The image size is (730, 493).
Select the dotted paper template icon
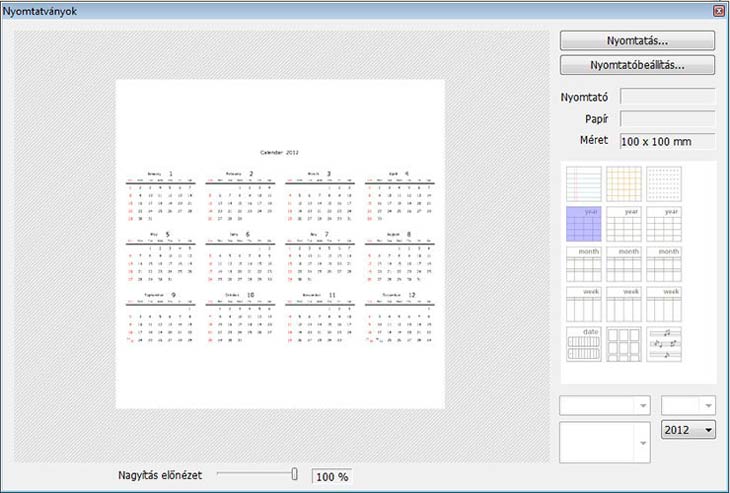click(x=663, y=183)
